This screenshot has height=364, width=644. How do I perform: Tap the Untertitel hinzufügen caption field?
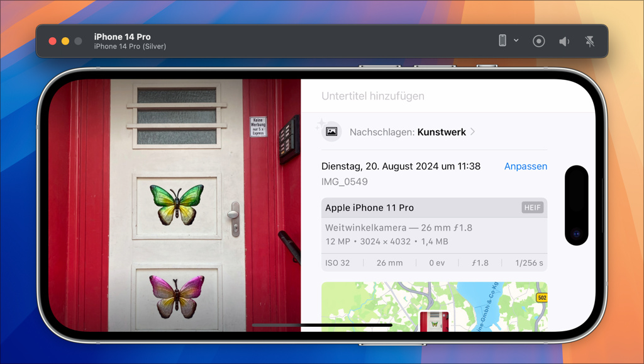point(373,96)
